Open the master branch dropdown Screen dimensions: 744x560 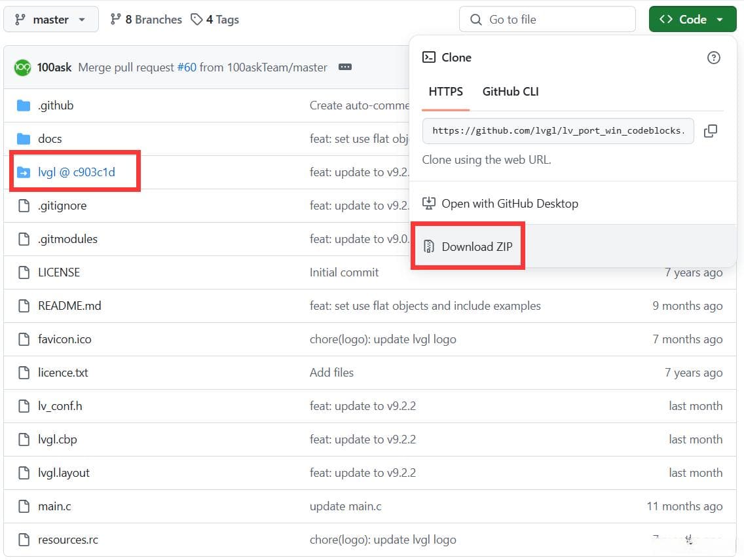[51, 20]
